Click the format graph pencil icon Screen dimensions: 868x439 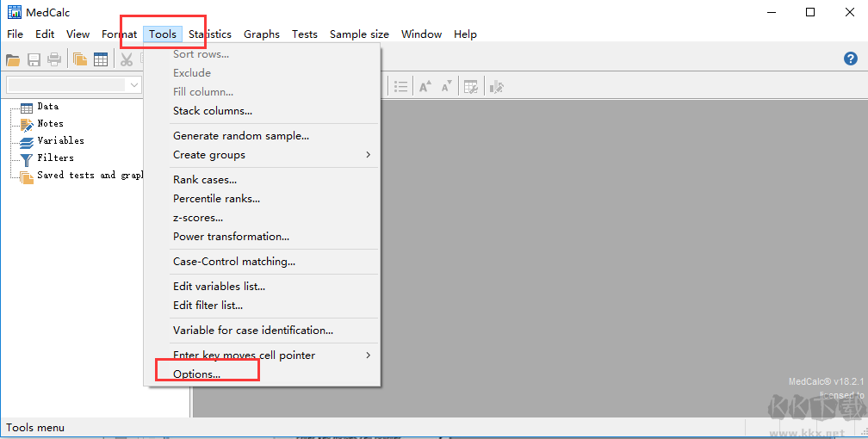[497, 87]
